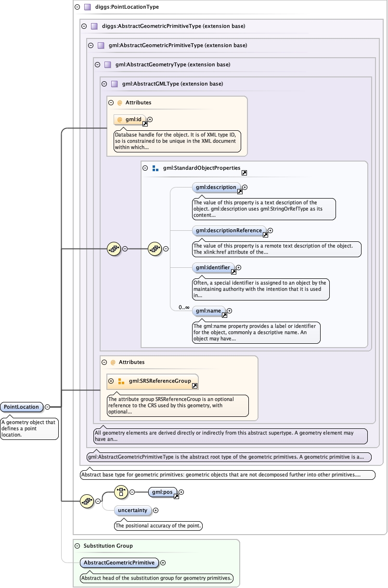Expand the gml:SRSReferenceGroup attribute group
Viewport: 388px width, 588px height.
[x=111, y=381]
